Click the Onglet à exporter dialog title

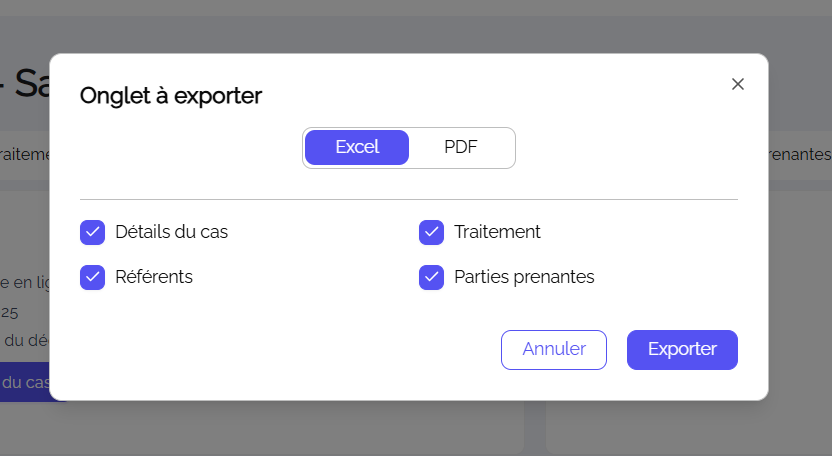pyautogui.click(x=171, y=96)
